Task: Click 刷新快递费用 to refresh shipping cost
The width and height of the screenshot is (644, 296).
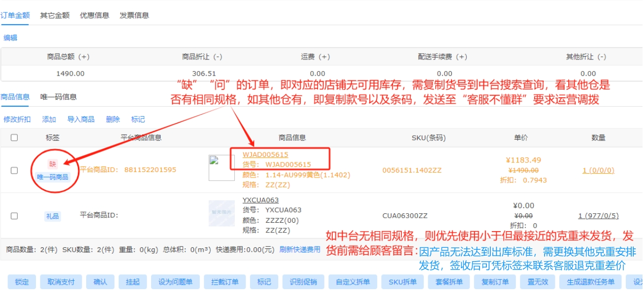Action: pyautogui.click(x=300, y=250)
